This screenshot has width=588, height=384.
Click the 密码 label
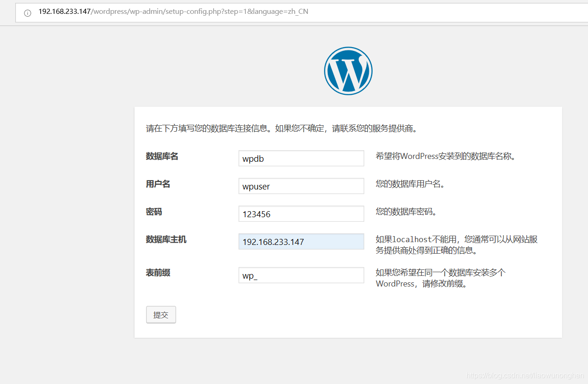[x=154, y=212]
